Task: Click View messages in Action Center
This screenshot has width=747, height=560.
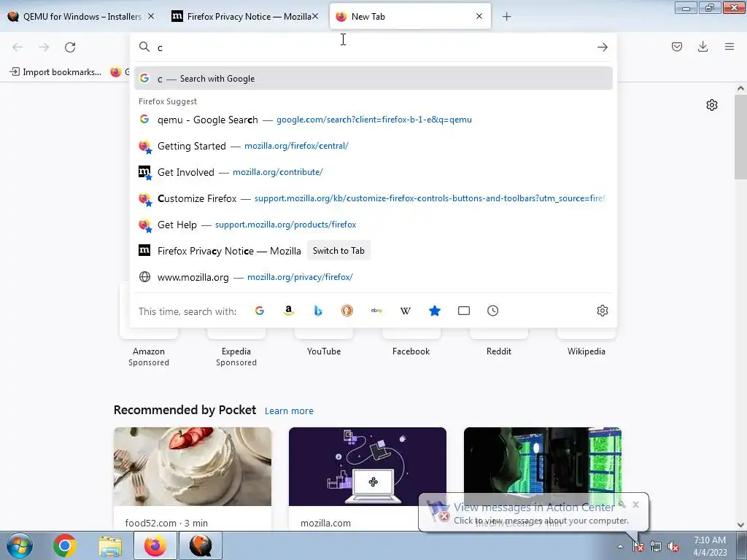Action: click(534, 507)
